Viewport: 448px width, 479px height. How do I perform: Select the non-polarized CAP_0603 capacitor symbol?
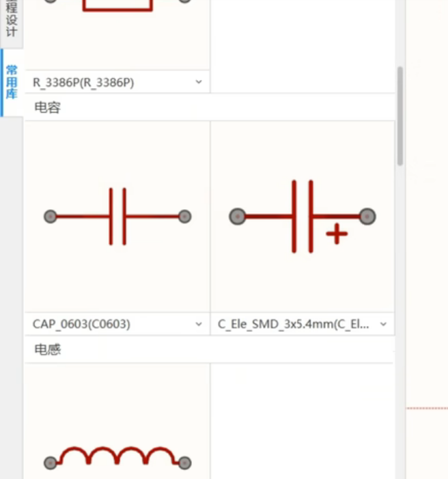pyautogui.click(x=117, y=217)
